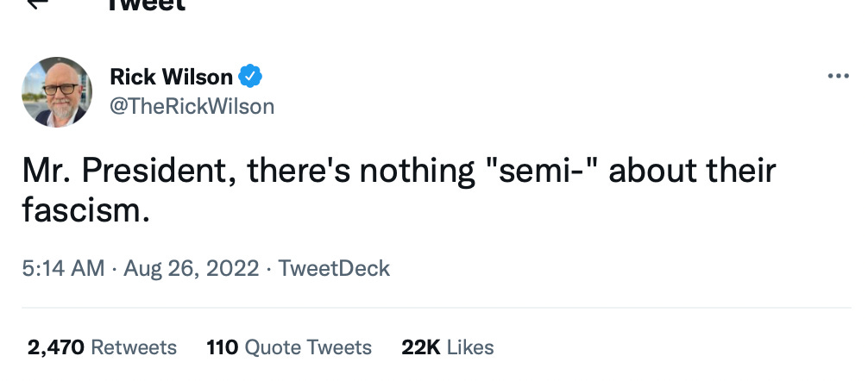Open the @TheRickWilson handle link

tap(192, 106)
